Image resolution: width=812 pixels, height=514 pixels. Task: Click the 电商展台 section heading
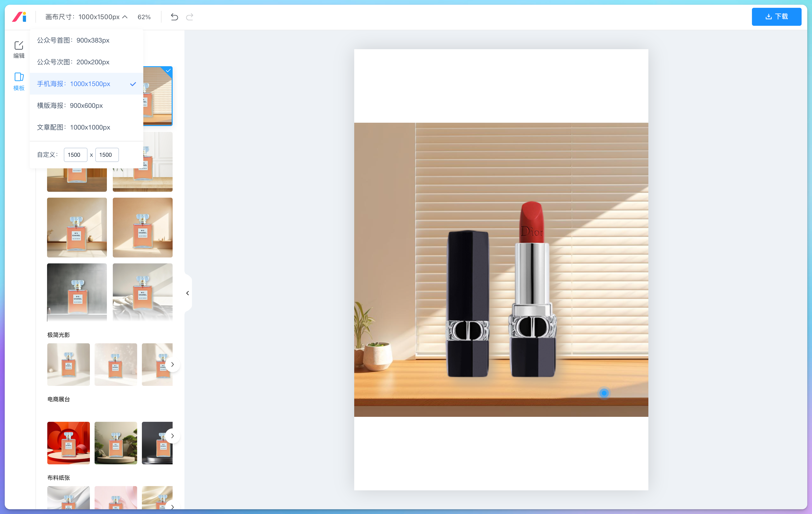point(59,399)
